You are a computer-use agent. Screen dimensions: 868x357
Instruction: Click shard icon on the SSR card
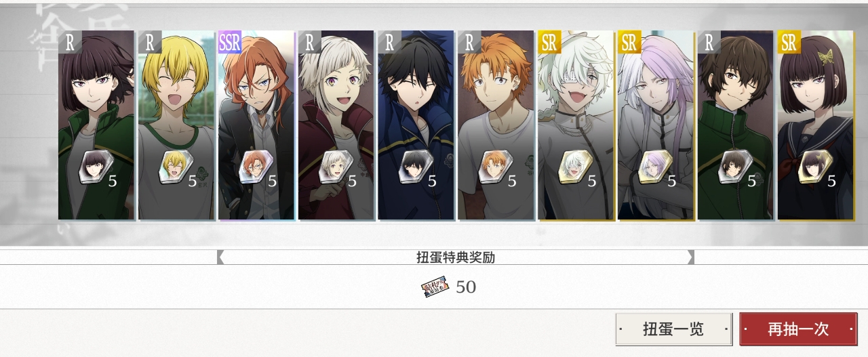click(255, 167)
